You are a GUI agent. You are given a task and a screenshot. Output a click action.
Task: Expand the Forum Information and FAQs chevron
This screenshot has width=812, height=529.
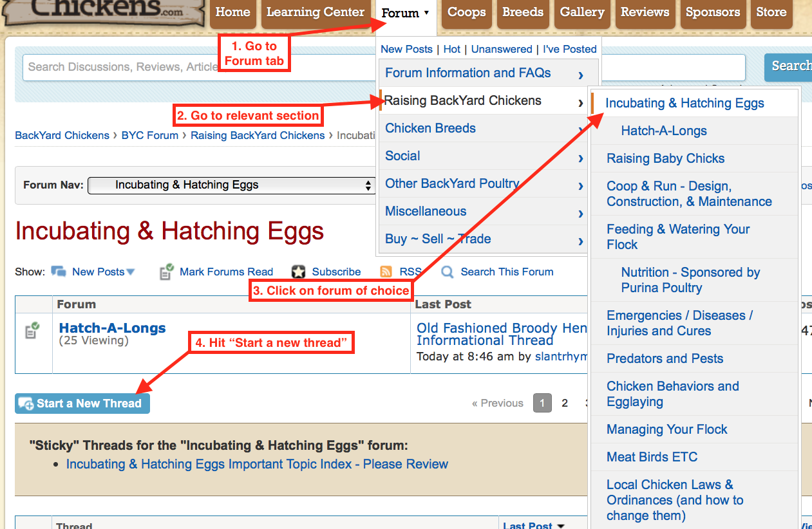click(x=580, y=75)
